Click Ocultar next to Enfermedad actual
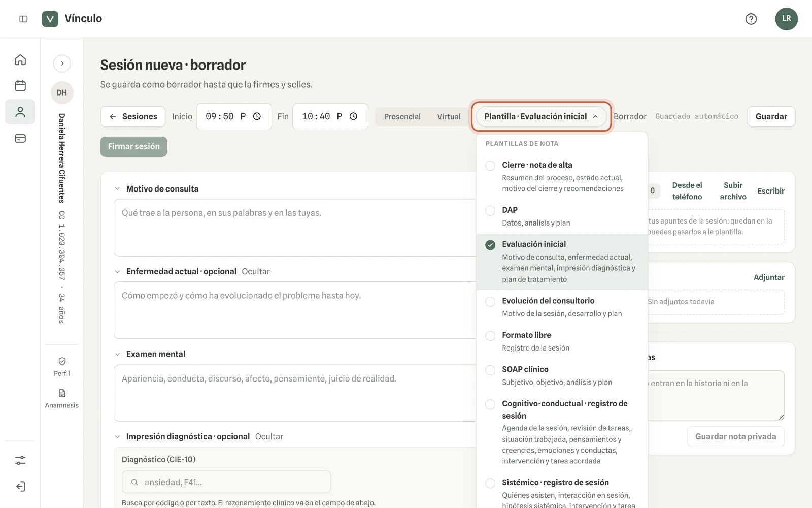The image size is (812, 508). [x=256, y=271]
